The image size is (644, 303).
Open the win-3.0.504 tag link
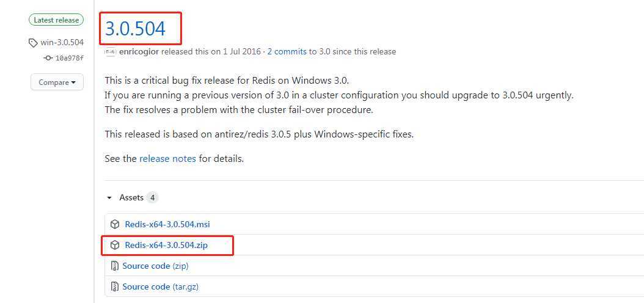click(62, 43)
